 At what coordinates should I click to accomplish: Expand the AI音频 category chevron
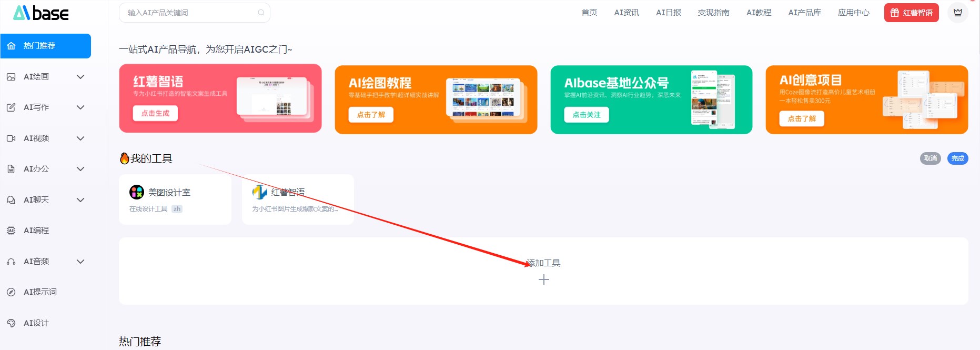coord(80,262)
